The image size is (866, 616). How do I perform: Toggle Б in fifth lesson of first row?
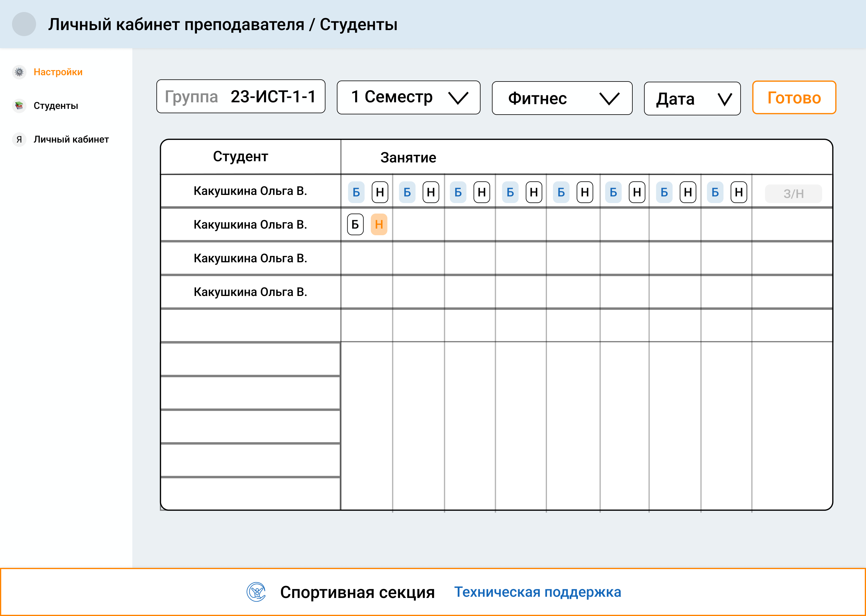pos(561,192)
